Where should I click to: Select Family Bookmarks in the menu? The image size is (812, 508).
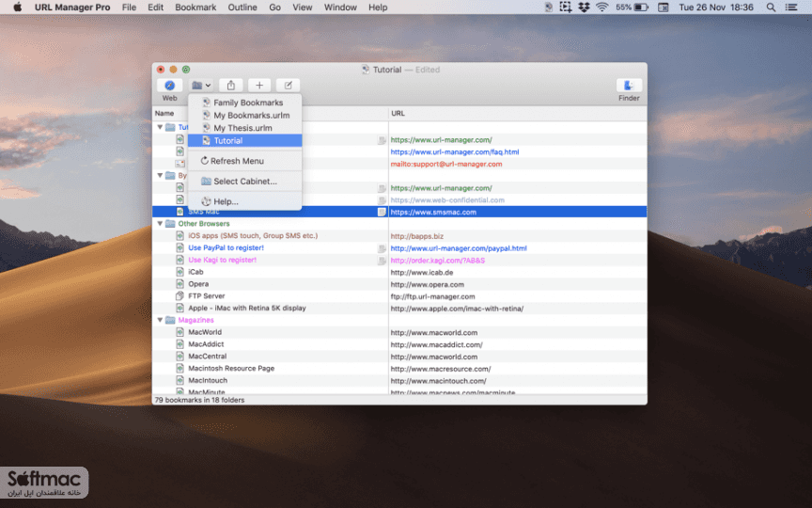(244, 103)
